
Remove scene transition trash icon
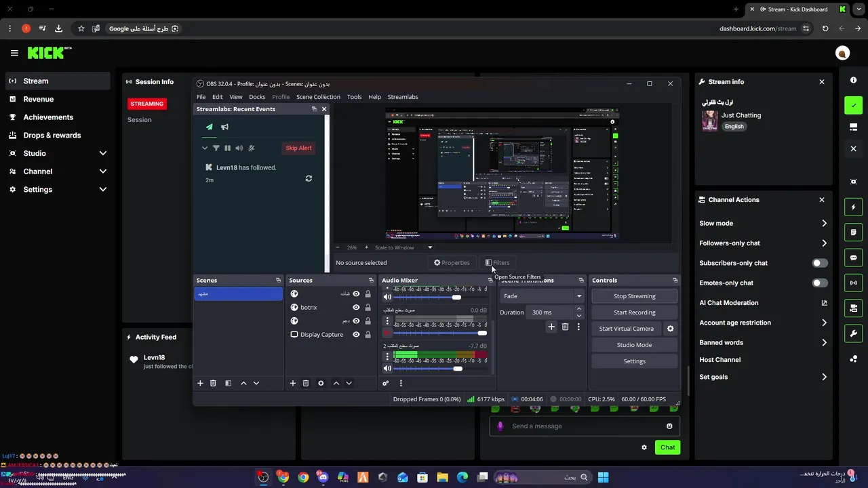coord(565,327)
